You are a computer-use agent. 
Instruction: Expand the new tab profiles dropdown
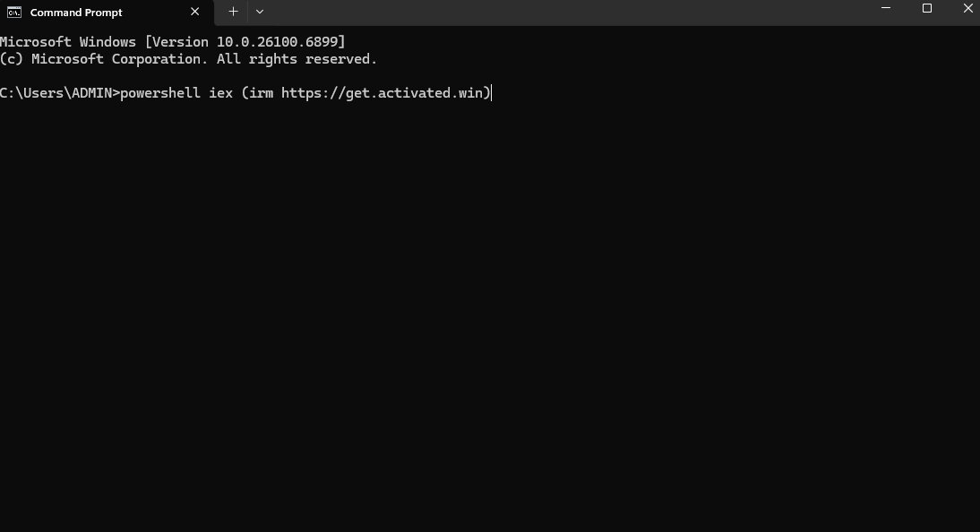tap(260, 12)
